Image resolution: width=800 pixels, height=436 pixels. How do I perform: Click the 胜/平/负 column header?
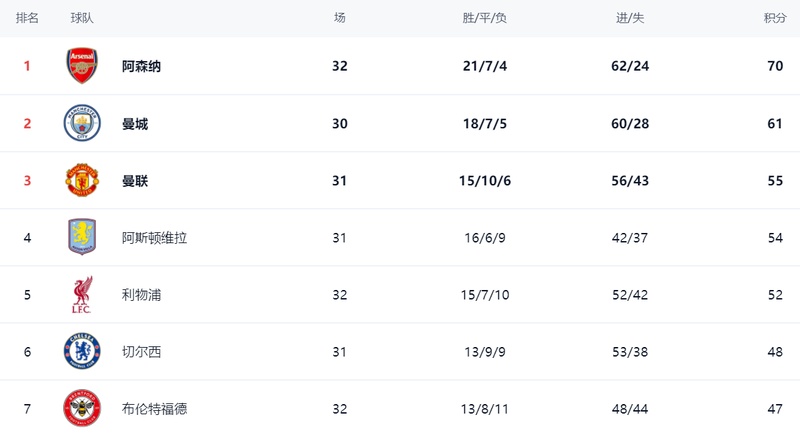pyautogui.click(x=485, y=18)
